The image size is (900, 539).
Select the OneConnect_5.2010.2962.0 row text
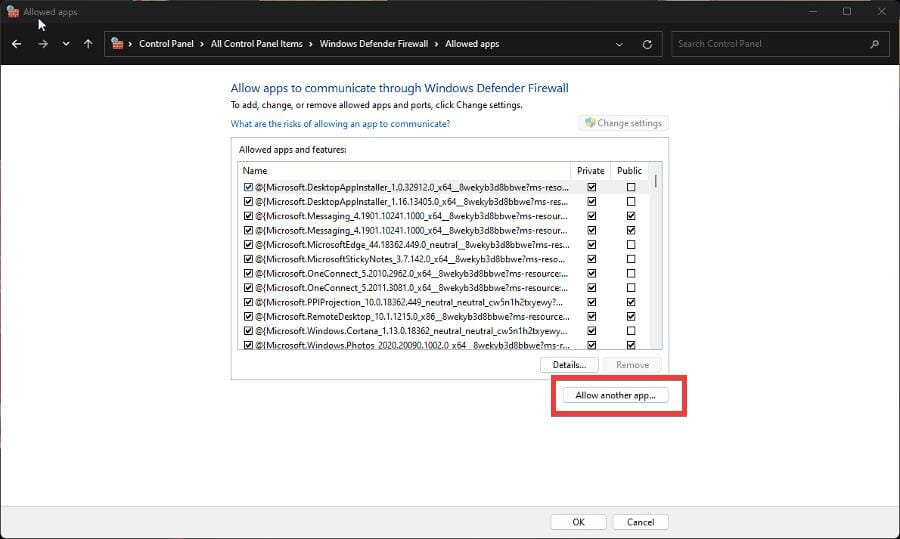pos(411,273)
